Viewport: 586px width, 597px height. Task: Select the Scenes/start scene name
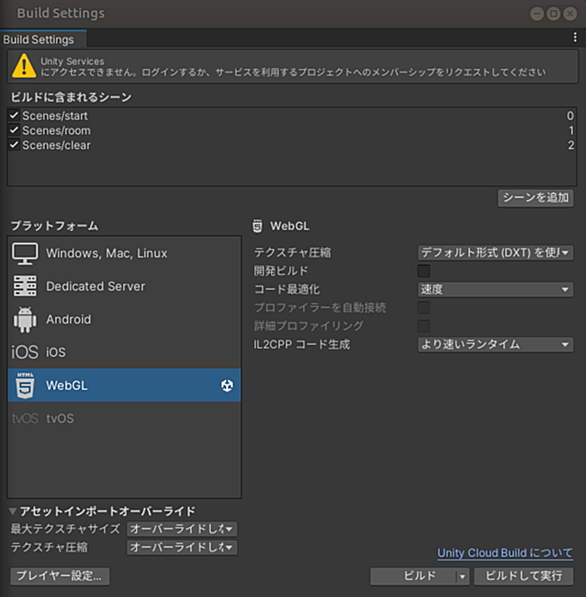55,115
